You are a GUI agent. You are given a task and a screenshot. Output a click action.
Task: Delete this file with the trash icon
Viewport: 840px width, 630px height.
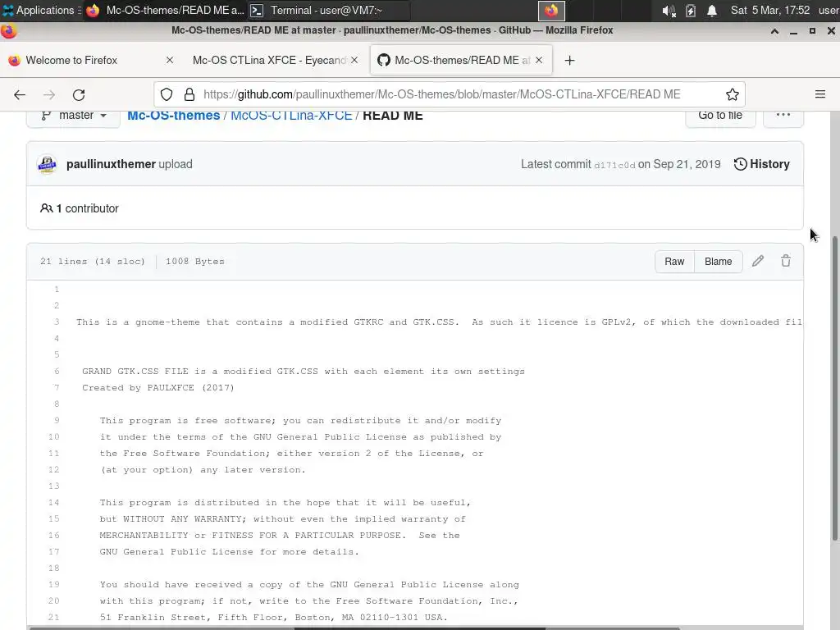(786, 261)
